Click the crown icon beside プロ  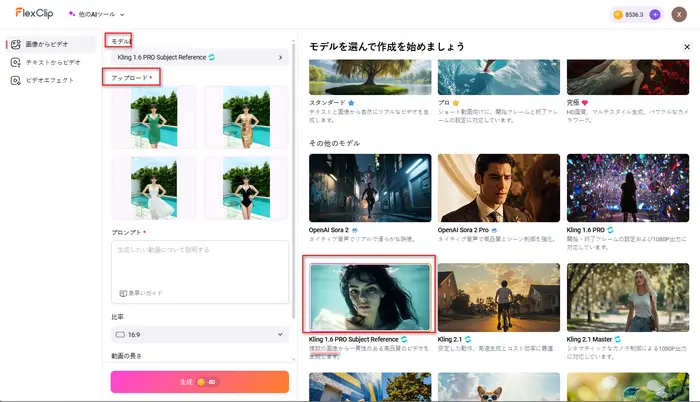click(x=455, y=103)
